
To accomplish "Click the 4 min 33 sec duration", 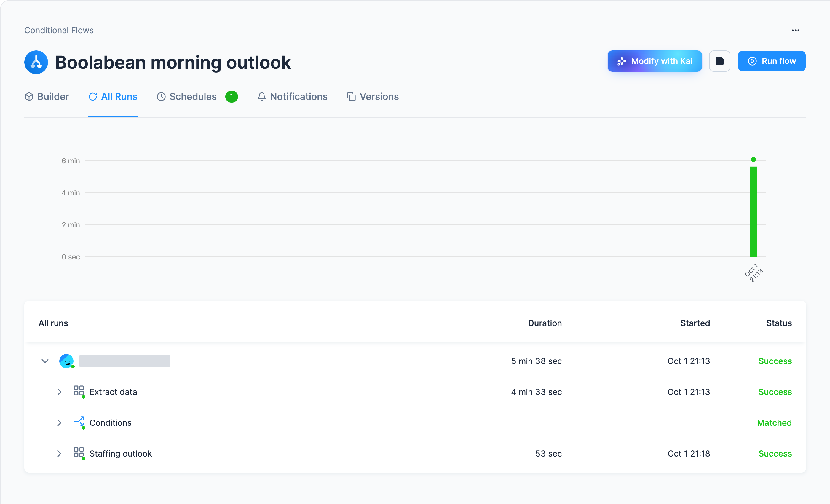I will pos(536,392).
